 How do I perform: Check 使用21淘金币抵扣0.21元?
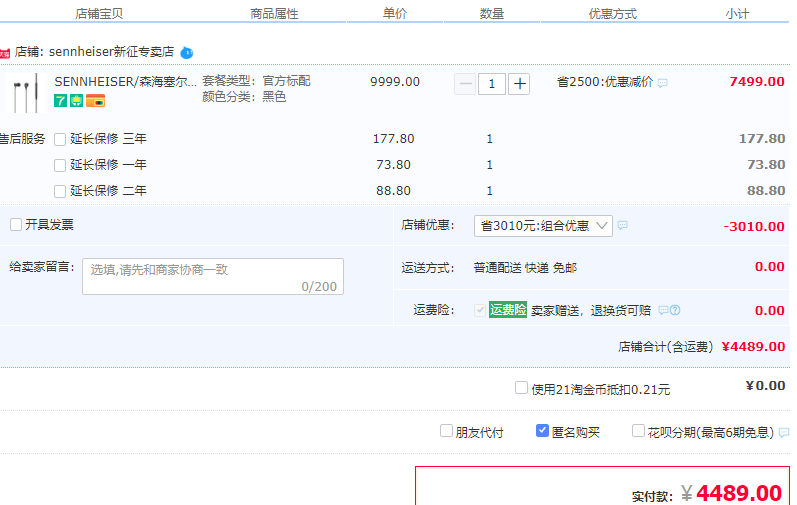(x=521, y=388)
